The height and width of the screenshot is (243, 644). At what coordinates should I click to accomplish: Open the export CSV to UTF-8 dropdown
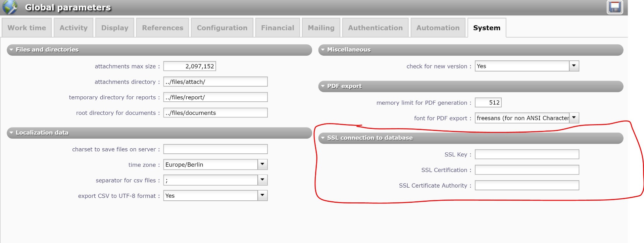coord(262,195)
